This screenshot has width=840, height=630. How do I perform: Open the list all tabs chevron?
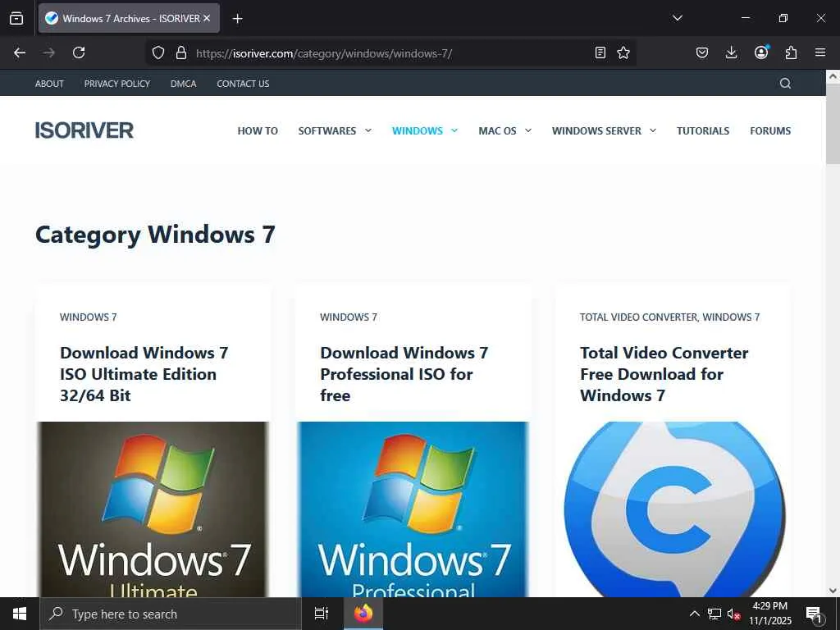[x=677, y=18]
